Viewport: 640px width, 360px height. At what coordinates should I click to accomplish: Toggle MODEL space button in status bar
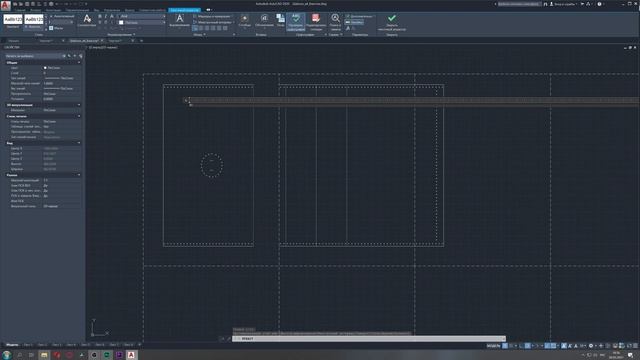(x=493, y=346)
